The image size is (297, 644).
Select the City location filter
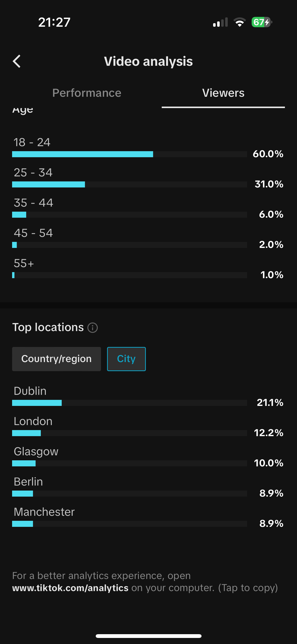click(x=126, y=359)
